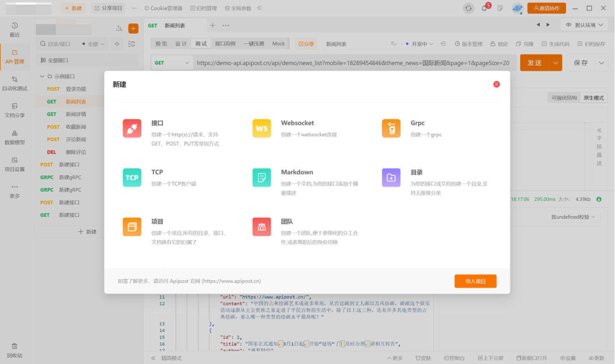
Task: Select the 目录 folder icon
Action: [x=391, y=177]
